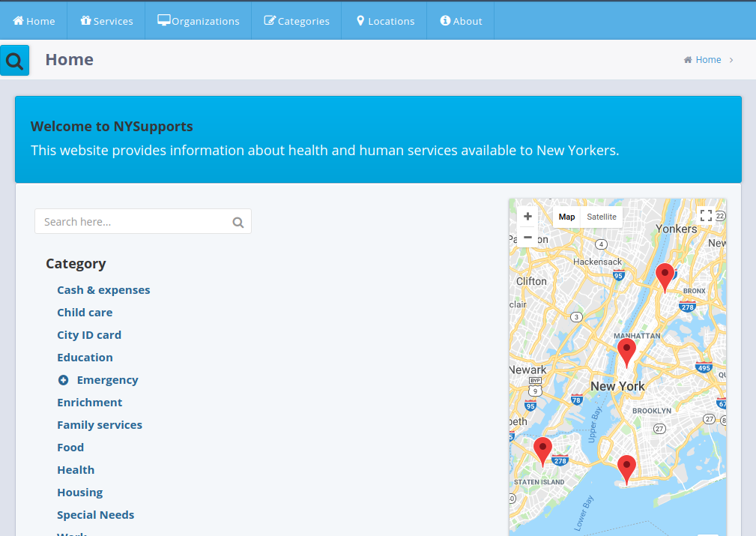The width and height of the screenshot is (756, 536).
Task: Click the blue search toggle button beside Home title
Action: (14, 60)
